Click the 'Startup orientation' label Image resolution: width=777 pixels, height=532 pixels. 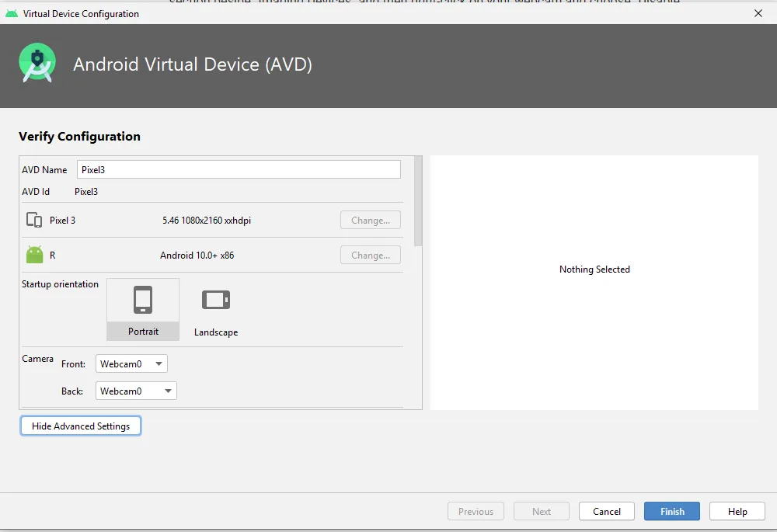tap(60, 283)
